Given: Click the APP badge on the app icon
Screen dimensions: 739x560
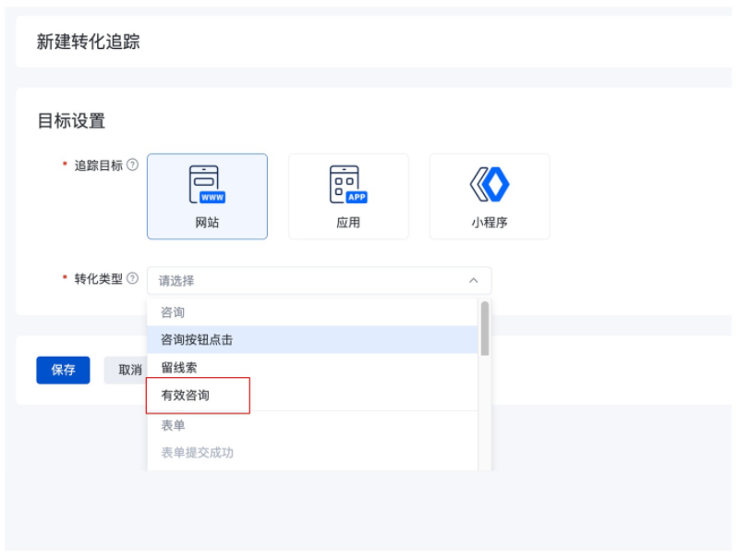Looking at the screenshot, I should (355, 197).
